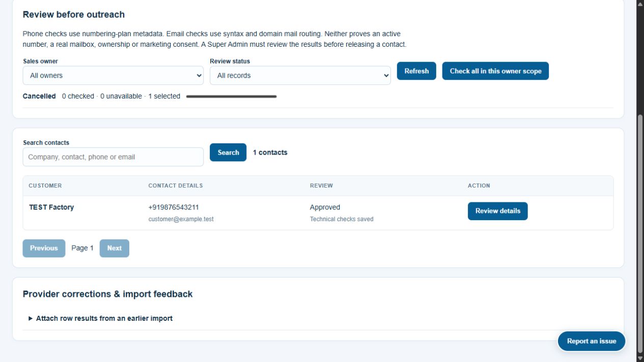Click the Refresh button
644x362 pixels.
pos(416,71)
